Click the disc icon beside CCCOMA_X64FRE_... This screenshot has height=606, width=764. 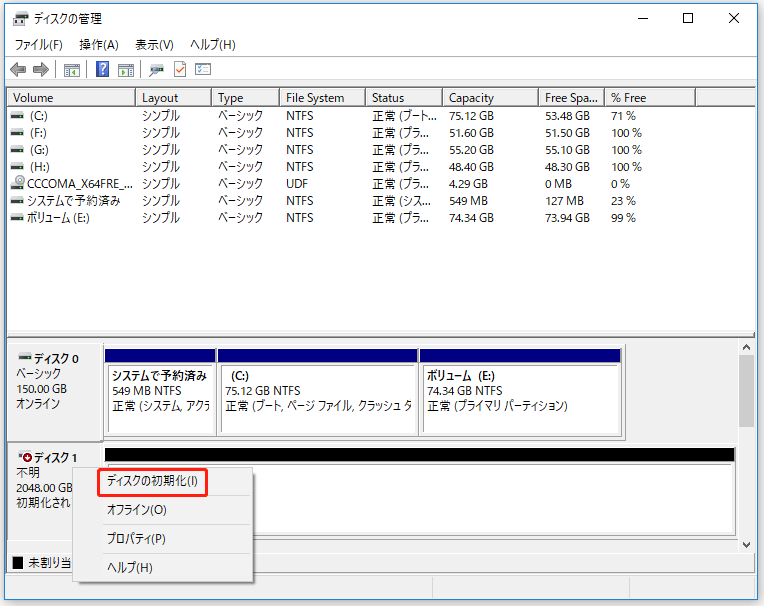[x=19, y=183]
